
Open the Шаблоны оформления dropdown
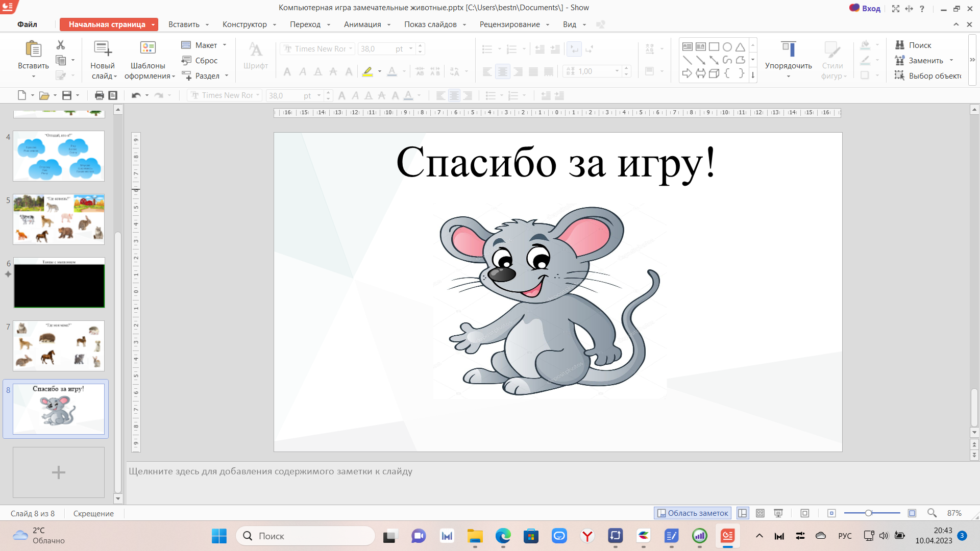point(174,76)
